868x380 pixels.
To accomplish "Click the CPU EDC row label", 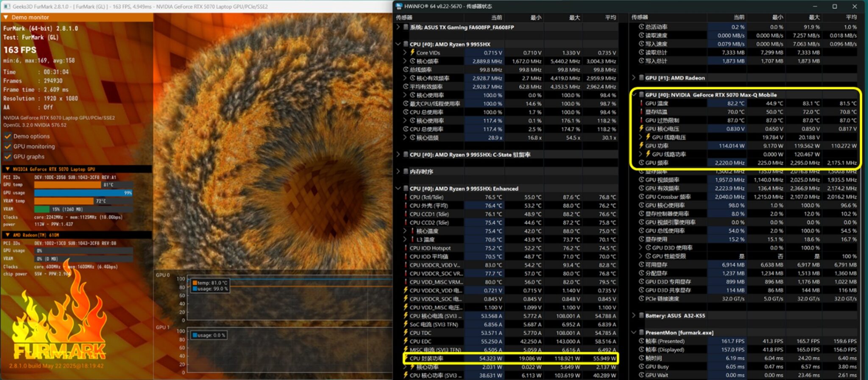I will [420, 341].
